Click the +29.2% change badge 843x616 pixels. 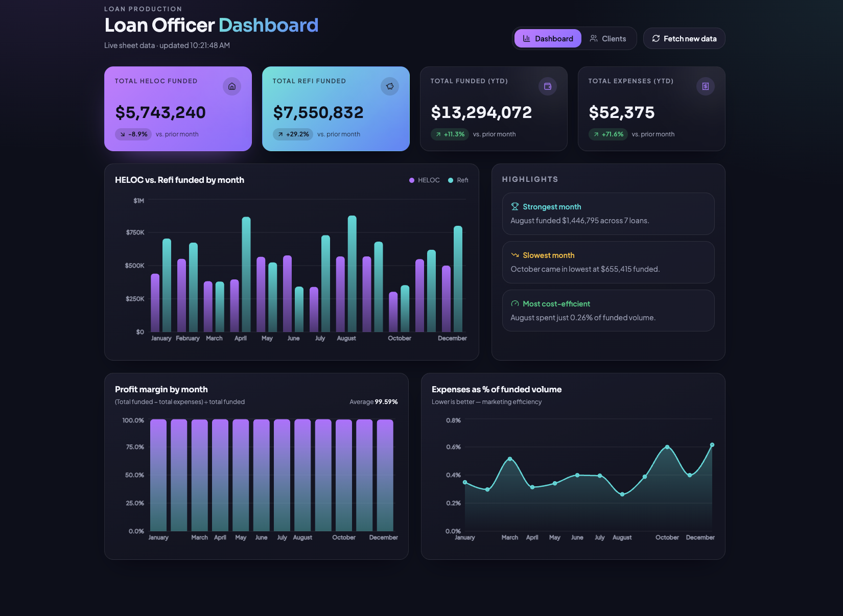(x=293, y=134)
